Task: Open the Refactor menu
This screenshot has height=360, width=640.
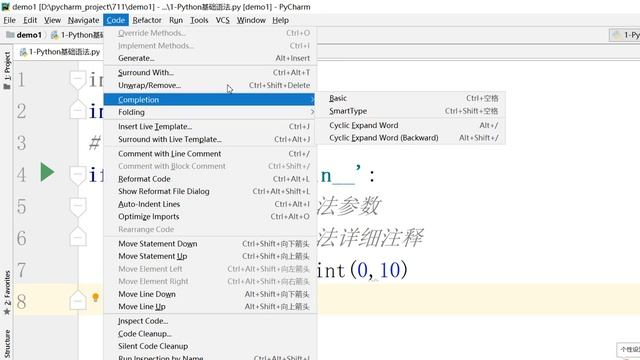Action: click(x=147, y=20)
